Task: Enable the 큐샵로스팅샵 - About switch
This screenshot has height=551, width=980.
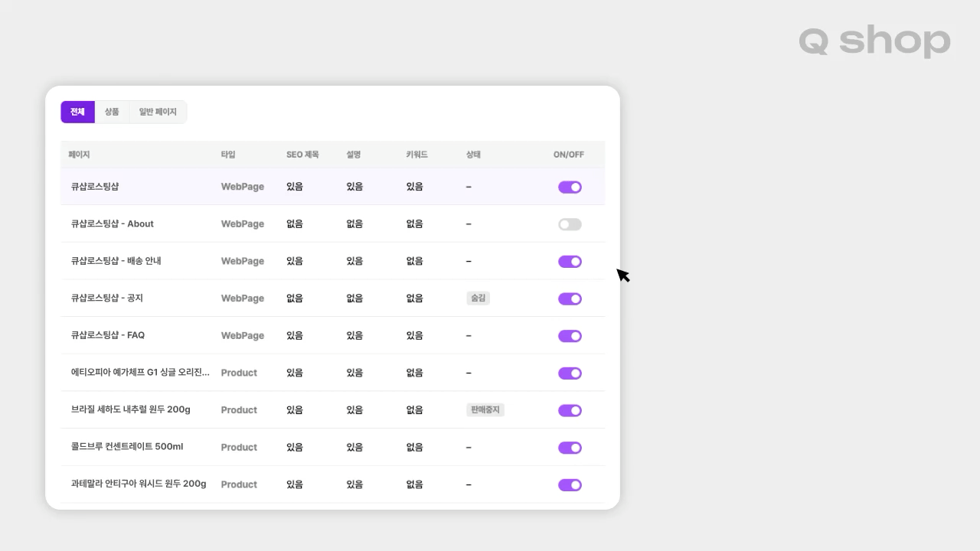Action: (570, 224)
